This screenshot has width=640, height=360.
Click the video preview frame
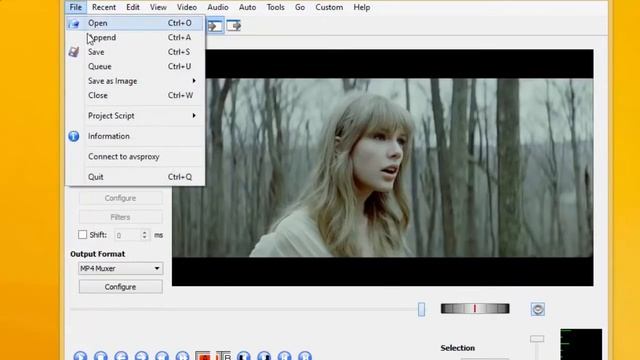pos(382,168)
